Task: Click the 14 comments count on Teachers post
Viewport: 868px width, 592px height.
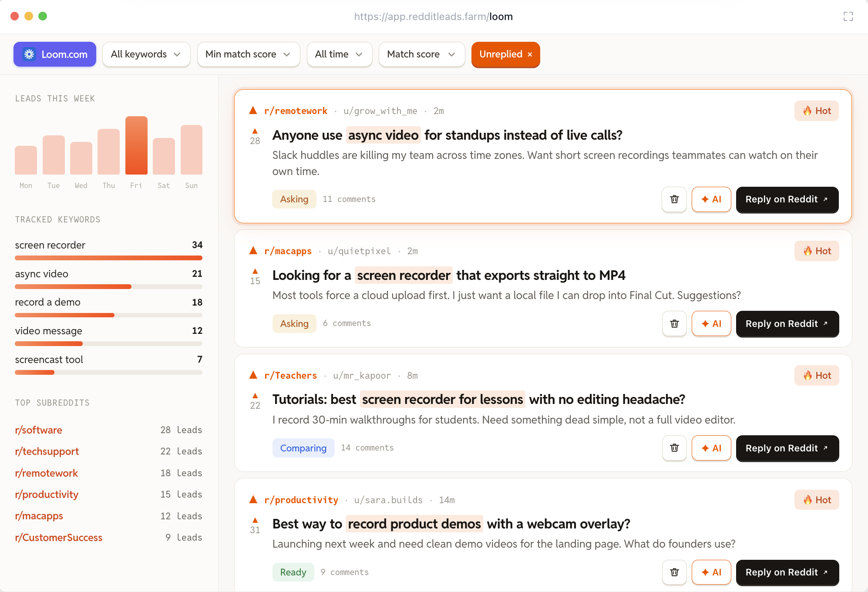Action: (367, 448)
